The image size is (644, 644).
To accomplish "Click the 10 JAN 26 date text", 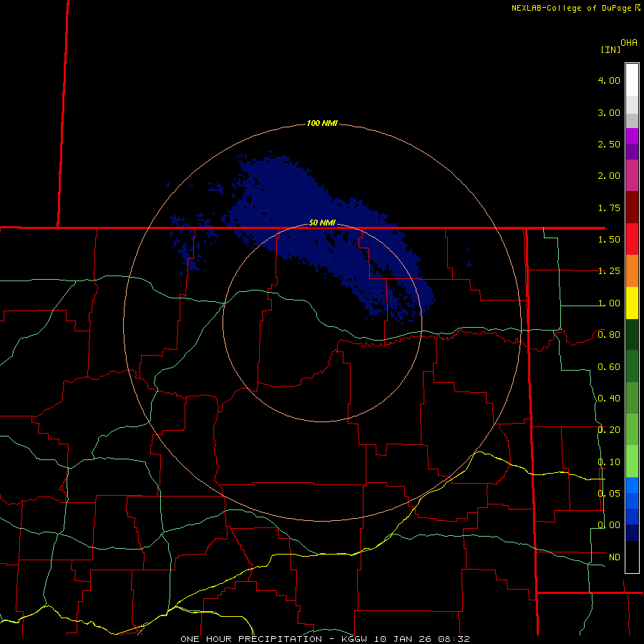I will pos(402,639).
